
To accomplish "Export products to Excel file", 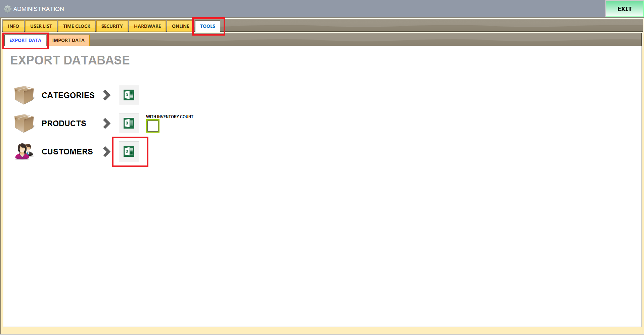I will point(129,123).
